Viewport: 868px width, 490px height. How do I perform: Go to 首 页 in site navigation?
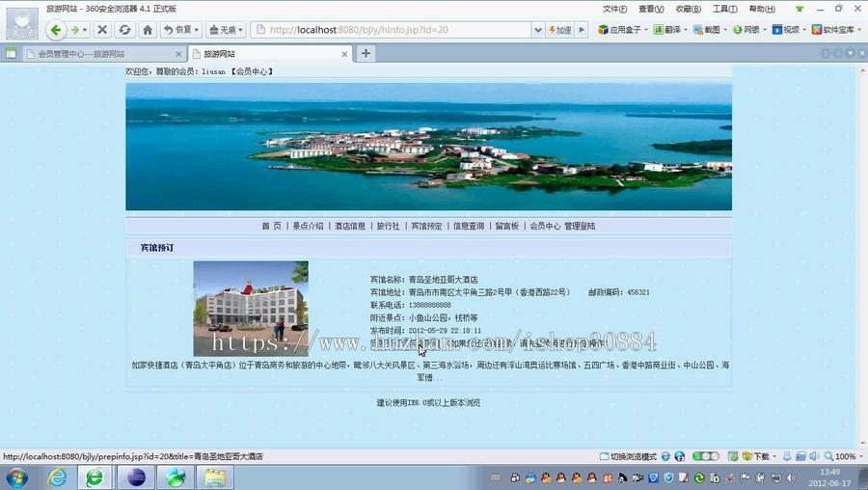(271, 226)
